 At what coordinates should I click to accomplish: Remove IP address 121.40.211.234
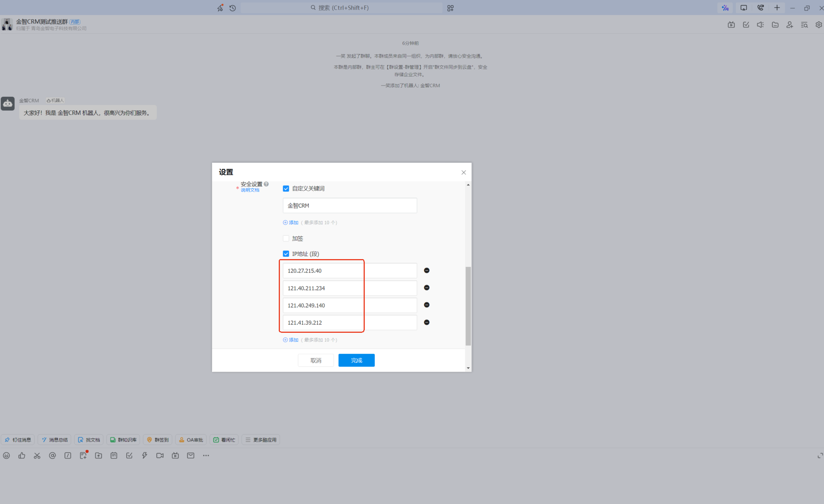(427, 288)
